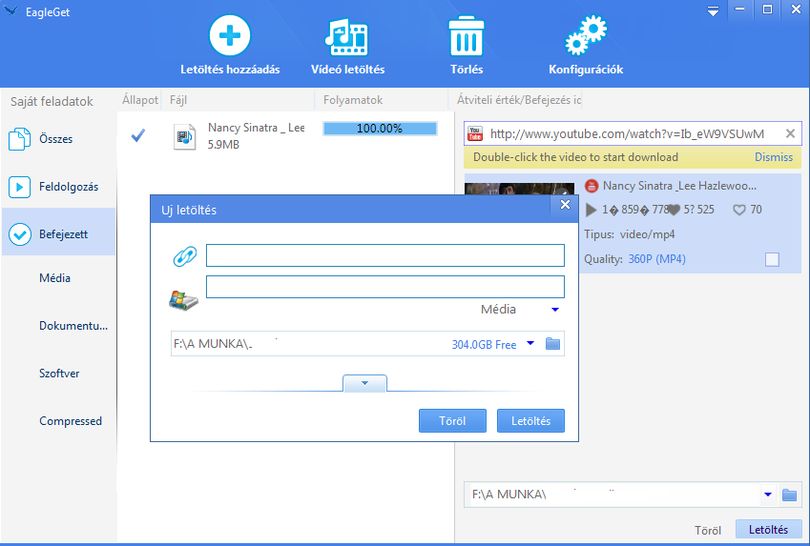Click the Törlés trash can icon
810x546 pixels.
coord(466,36)
